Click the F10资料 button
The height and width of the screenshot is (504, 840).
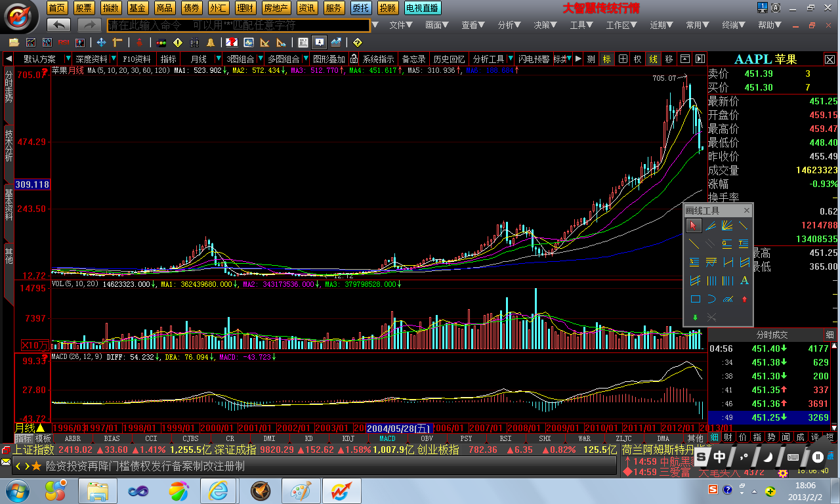(x=136, y=58)
